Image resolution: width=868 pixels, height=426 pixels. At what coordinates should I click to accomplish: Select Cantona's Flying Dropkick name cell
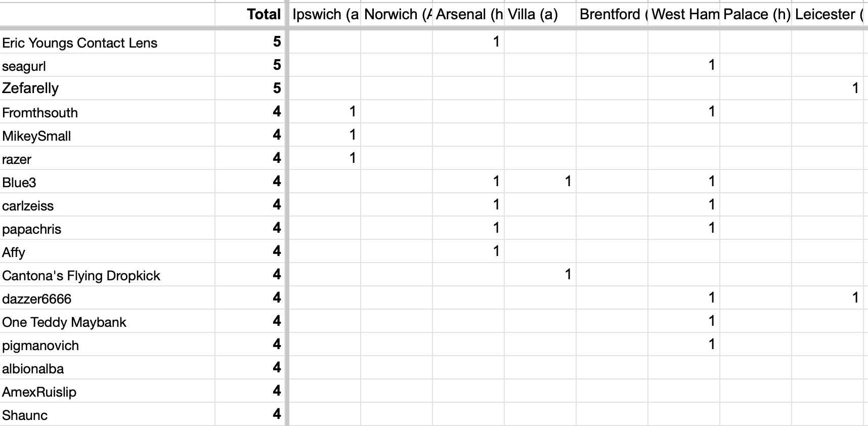pos(108,275)
